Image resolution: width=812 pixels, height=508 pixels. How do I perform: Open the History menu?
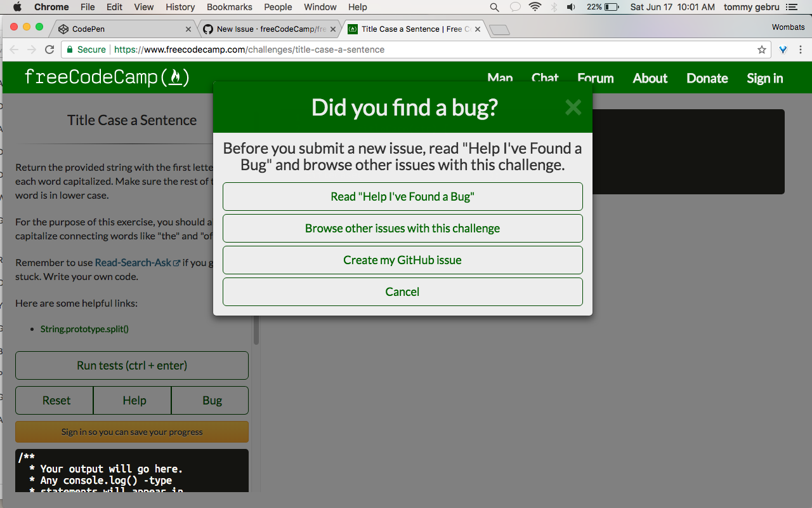click(x=180, y=7)
